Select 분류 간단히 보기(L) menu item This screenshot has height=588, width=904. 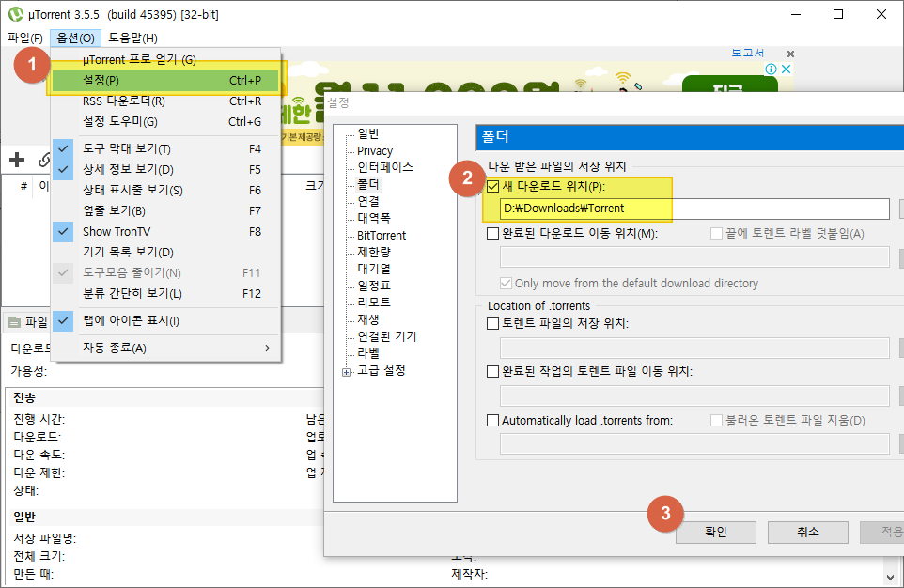tap(165, 294)
